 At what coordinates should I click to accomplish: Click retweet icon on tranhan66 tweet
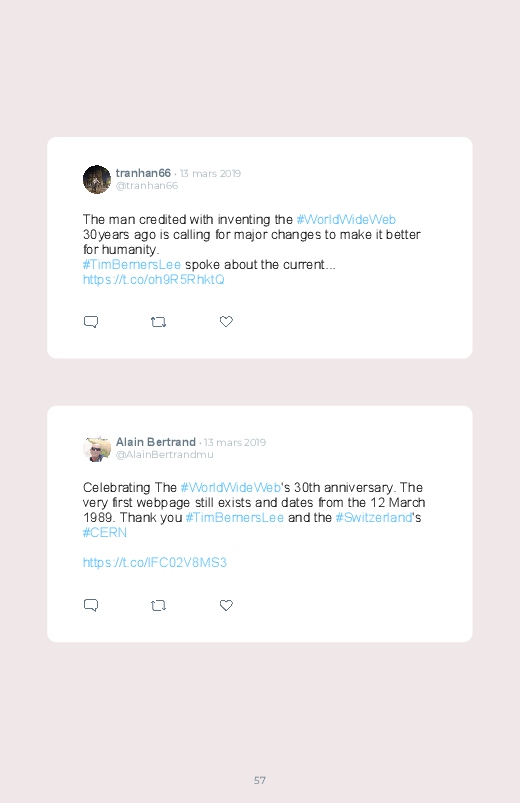tap(158, 322)
